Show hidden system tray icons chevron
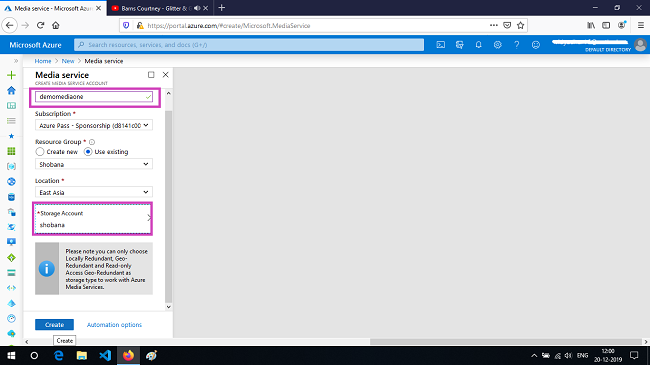Viewport: 650px width, 365px height. (x=534, y=355)
